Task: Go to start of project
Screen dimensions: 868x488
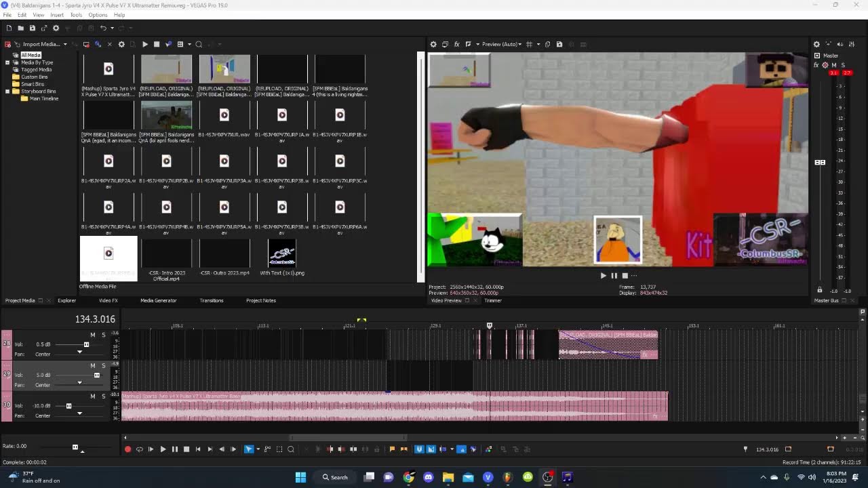Action: pos(198,449)
